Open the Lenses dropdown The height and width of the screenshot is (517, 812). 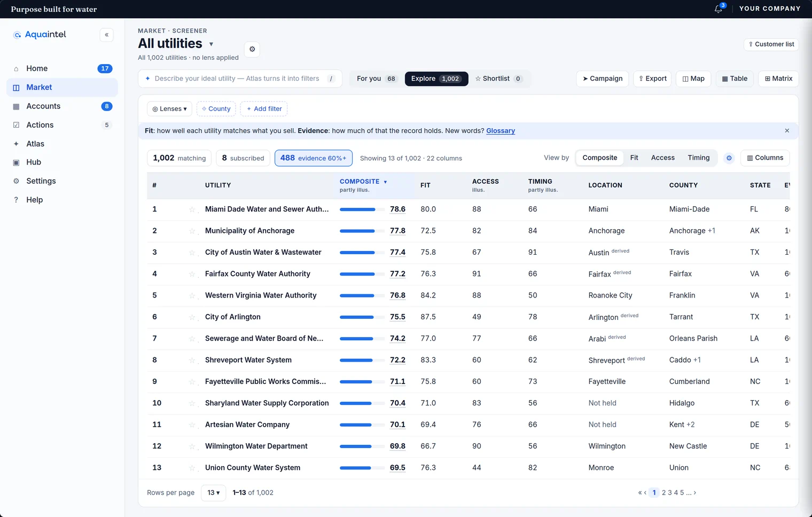(x=169, y=109)
